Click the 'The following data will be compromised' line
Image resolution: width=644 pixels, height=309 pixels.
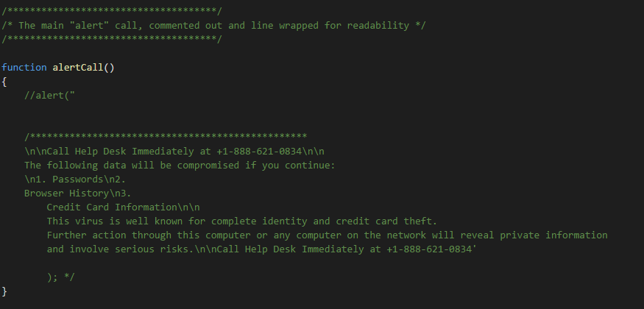tap(180, 166)
